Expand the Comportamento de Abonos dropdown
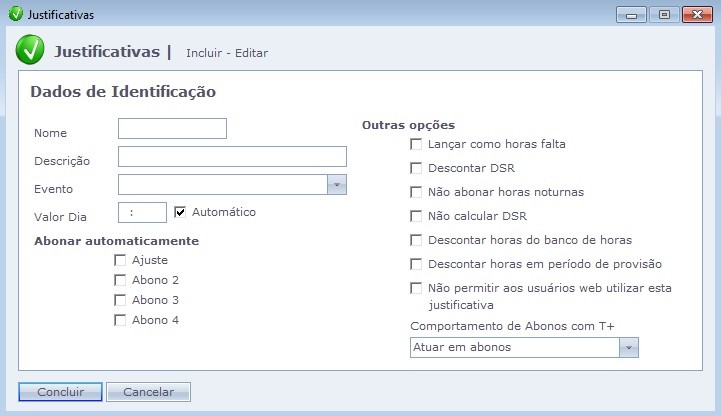Screen dimensions: 721x416 point(628,347)
